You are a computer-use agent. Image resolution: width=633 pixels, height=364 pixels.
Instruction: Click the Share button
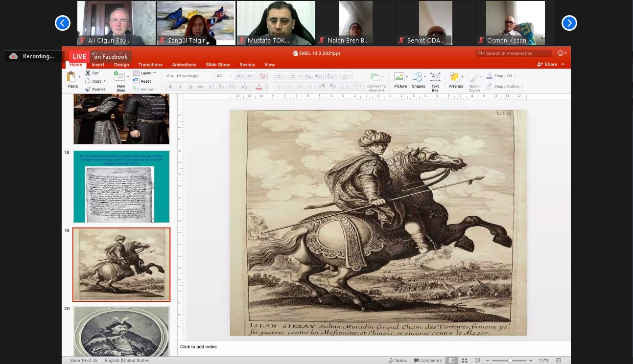pos(547,64)
